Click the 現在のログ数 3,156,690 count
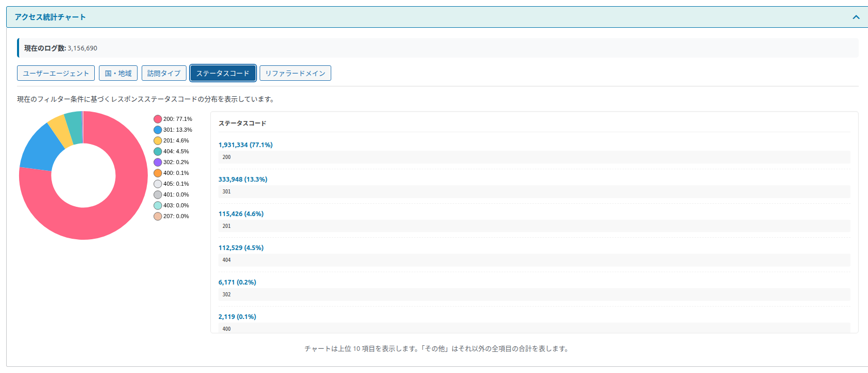Screen dimensions: 868x373 61,48
